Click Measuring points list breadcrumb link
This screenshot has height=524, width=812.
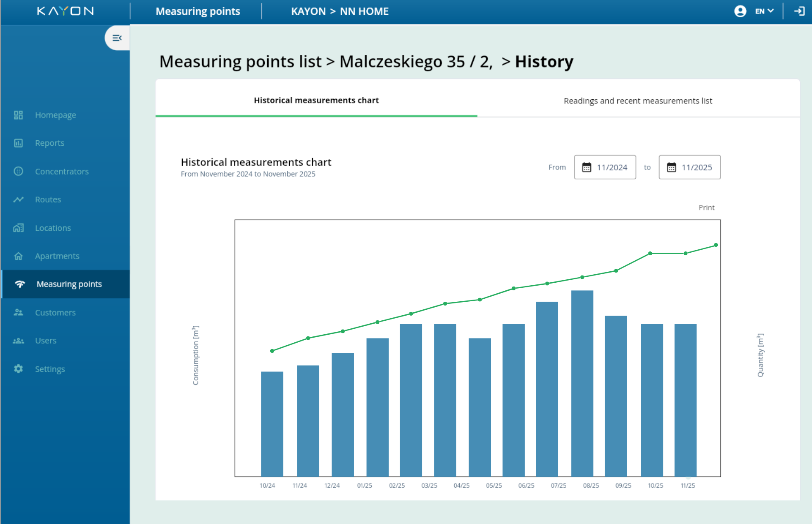click(240, 62)
